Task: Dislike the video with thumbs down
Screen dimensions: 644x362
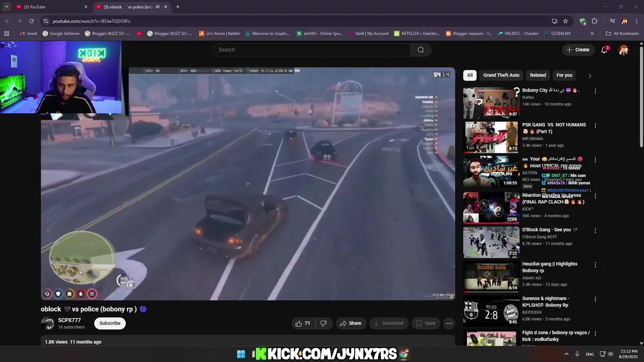Action: (324, 323)
